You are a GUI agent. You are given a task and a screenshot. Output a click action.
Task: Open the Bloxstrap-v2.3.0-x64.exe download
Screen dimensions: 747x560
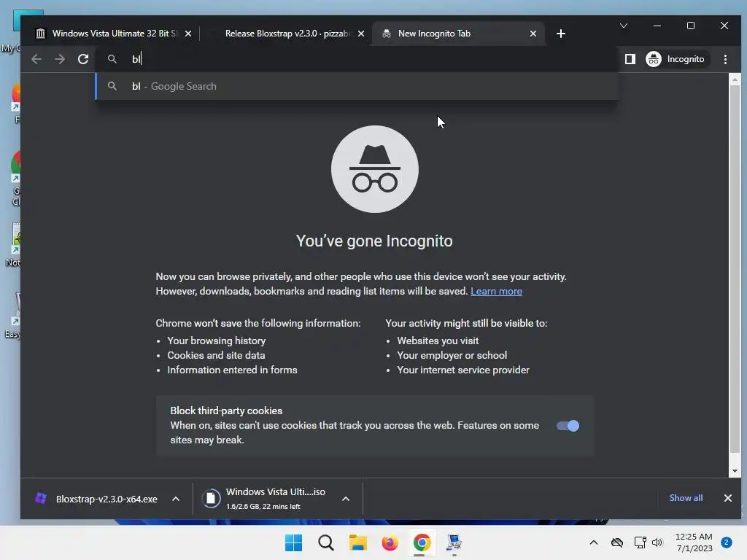107,499
